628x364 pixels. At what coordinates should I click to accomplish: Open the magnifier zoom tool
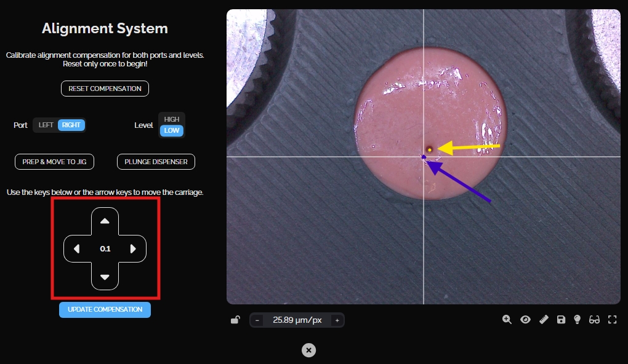[507, 320]
